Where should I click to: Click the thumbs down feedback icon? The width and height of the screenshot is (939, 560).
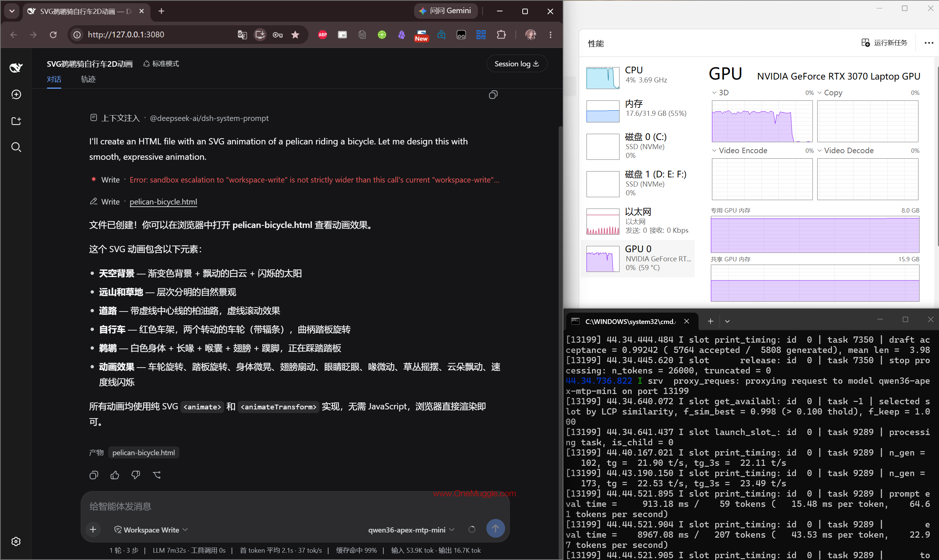(136, 475)
